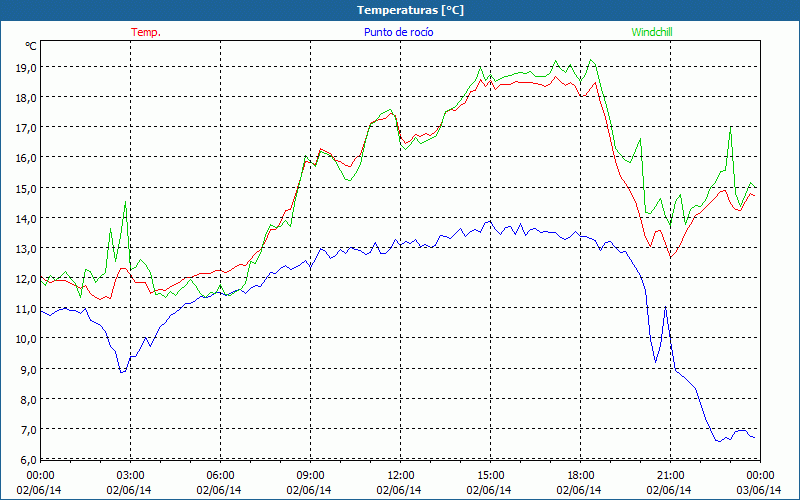Click the '7,0' y-axis value
The height and width of the screenshot is (500, 800).
tap(28, 430)
